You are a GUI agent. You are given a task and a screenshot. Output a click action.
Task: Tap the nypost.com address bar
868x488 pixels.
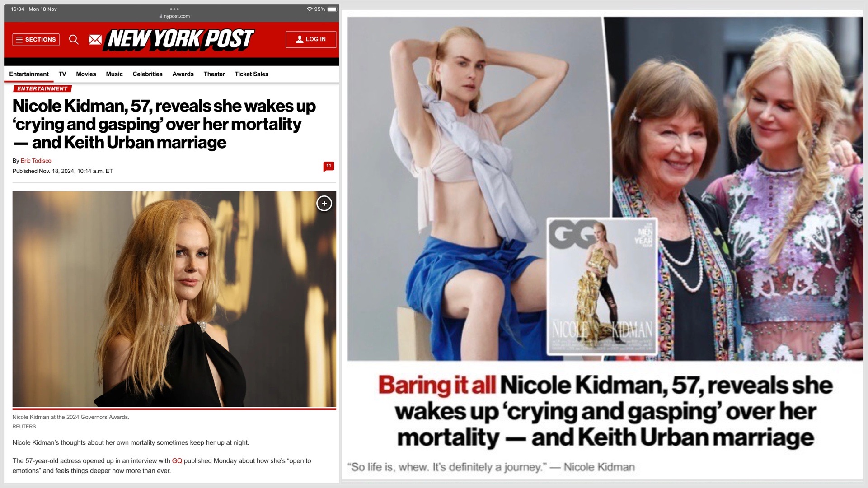[x=174, y=16]
